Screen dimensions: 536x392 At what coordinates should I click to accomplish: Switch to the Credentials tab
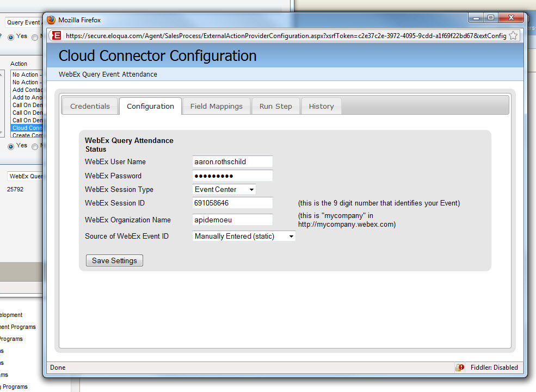pos(90,106)
